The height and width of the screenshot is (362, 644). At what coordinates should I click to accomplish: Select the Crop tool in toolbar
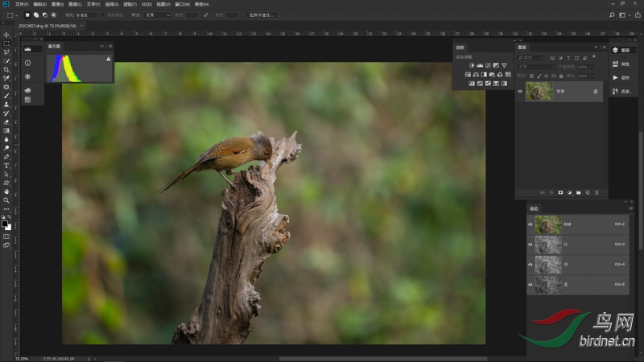click(6, 70)
